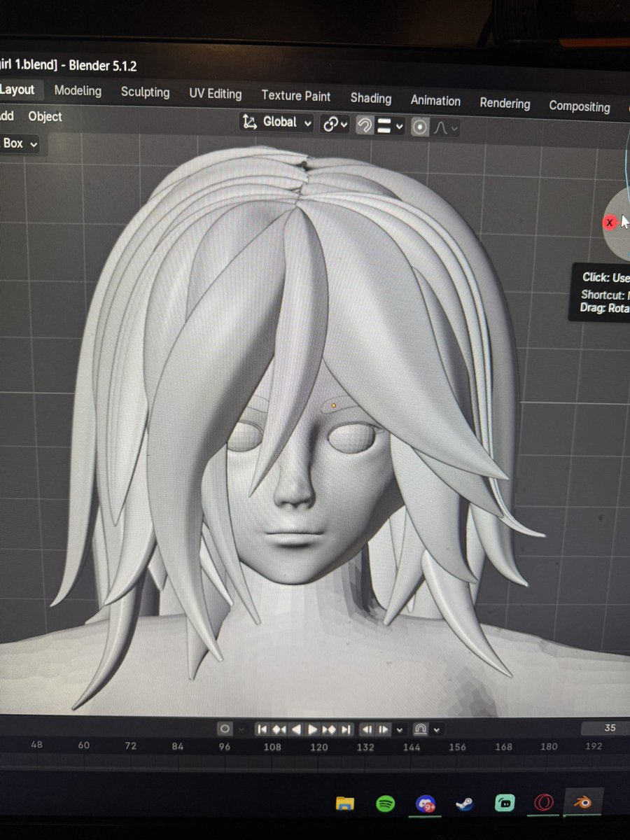The height and width of the screenshot is (840, 630).
Task: Open the Global transform orientation dropdown
Action: [277, 122]
